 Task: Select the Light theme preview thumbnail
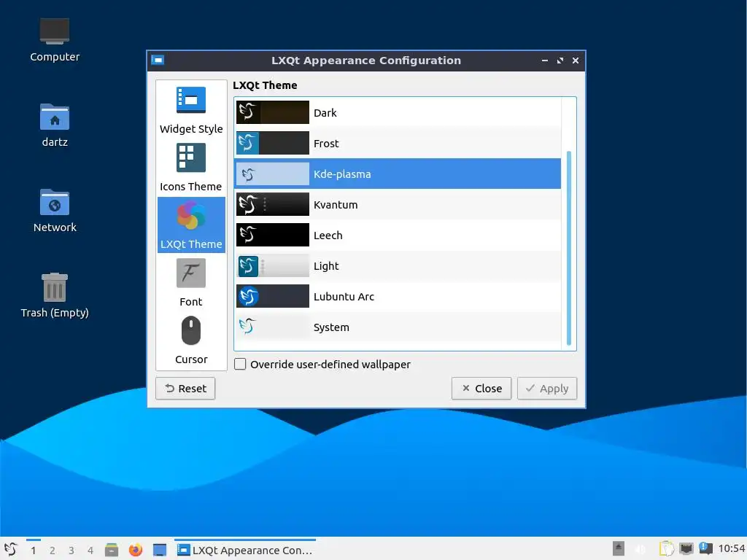click(x=273, y=265)
